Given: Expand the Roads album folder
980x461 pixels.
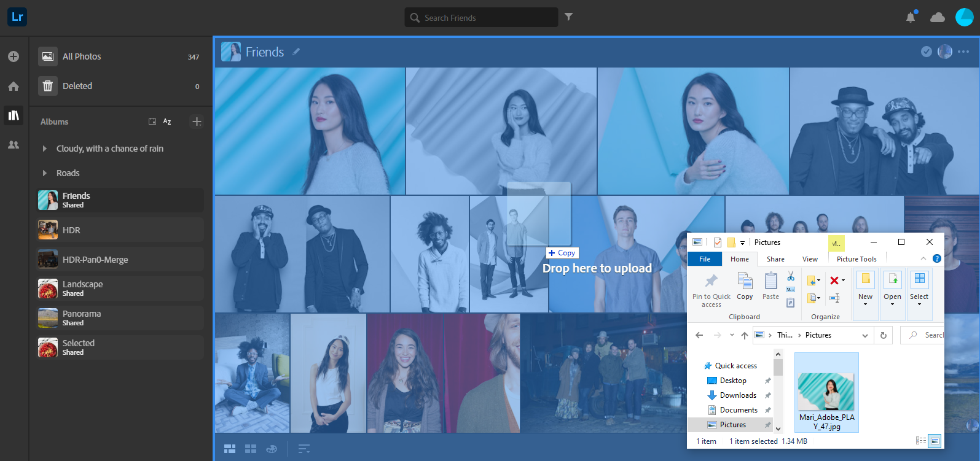Looking at the screenshot, I should click(44, 173).
